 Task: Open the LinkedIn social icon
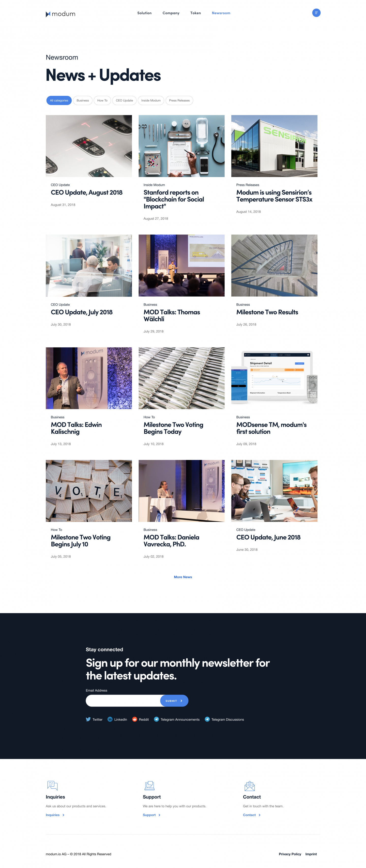(x=110, y=719)
